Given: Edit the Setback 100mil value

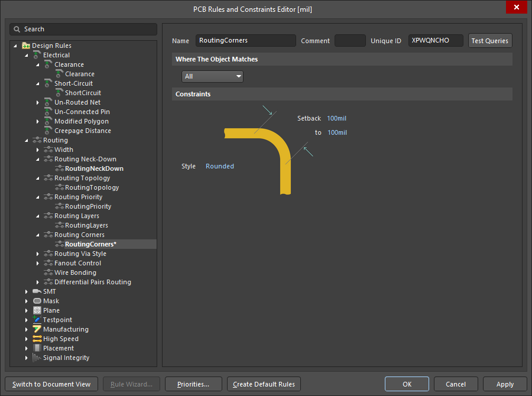Looking at the screenshot, I should point(336,118).
